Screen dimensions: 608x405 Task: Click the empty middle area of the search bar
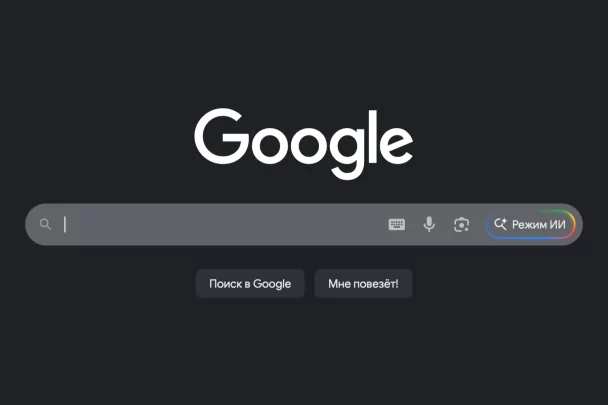(x=223, y=224)
